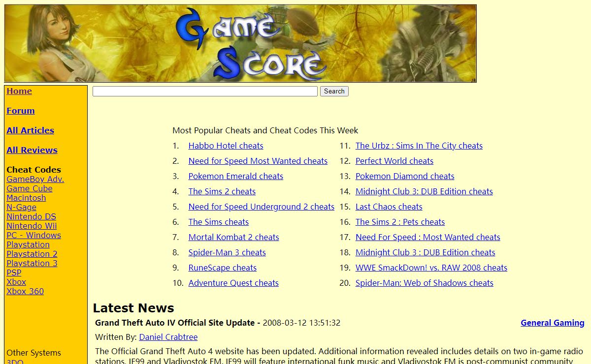This screenshot has width=591, height=364.
Task: Open Habbo Hotel cheats
Action: pyautogui.click(x=226, y=146)
